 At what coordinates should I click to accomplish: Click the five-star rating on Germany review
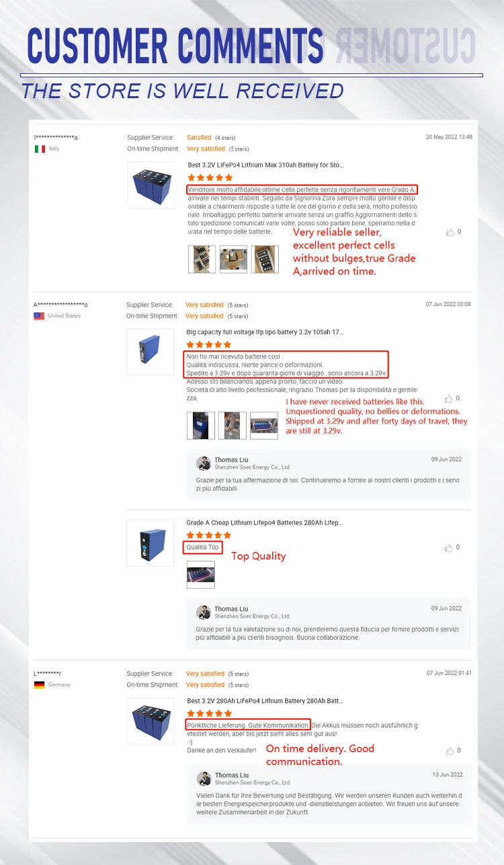(210, 714)
